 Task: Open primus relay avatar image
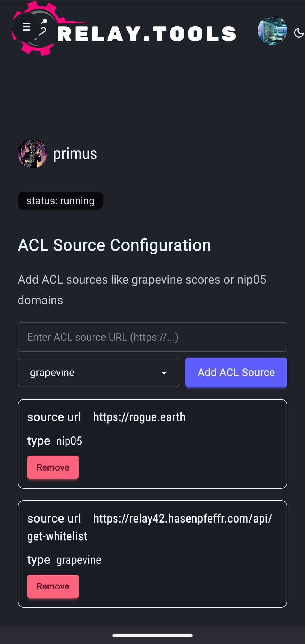(x=32, y=153)
